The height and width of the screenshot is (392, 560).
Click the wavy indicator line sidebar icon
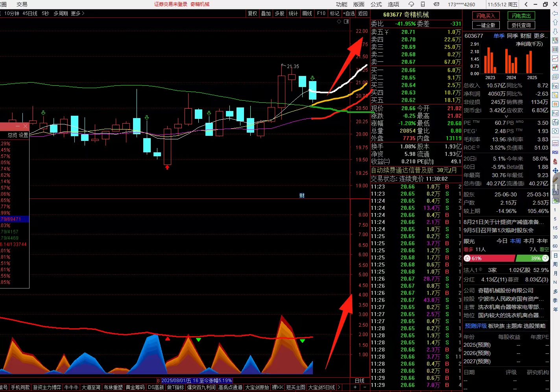pyautogui.click(x=555, y=143)
